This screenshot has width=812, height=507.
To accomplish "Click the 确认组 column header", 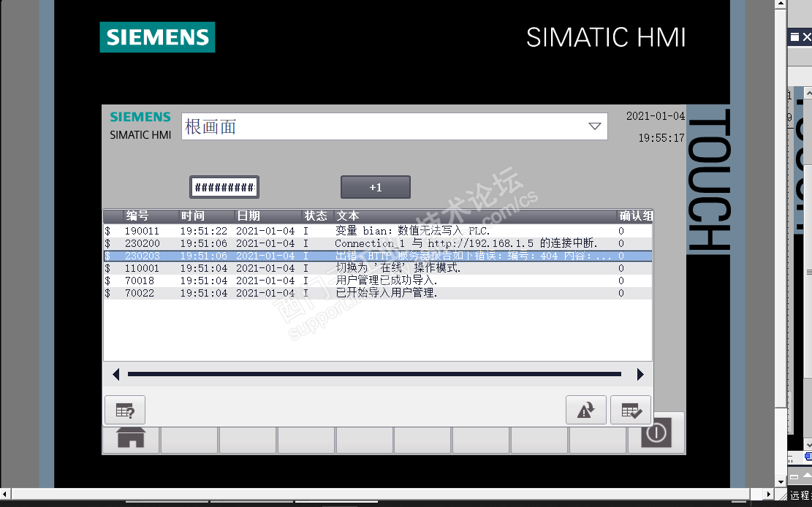I will coord(635,216).
